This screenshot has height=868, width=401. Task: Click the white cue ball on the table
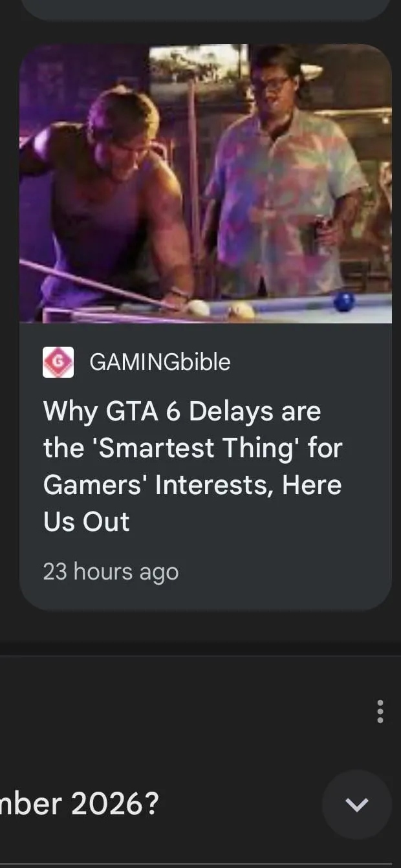pos(199,308)
